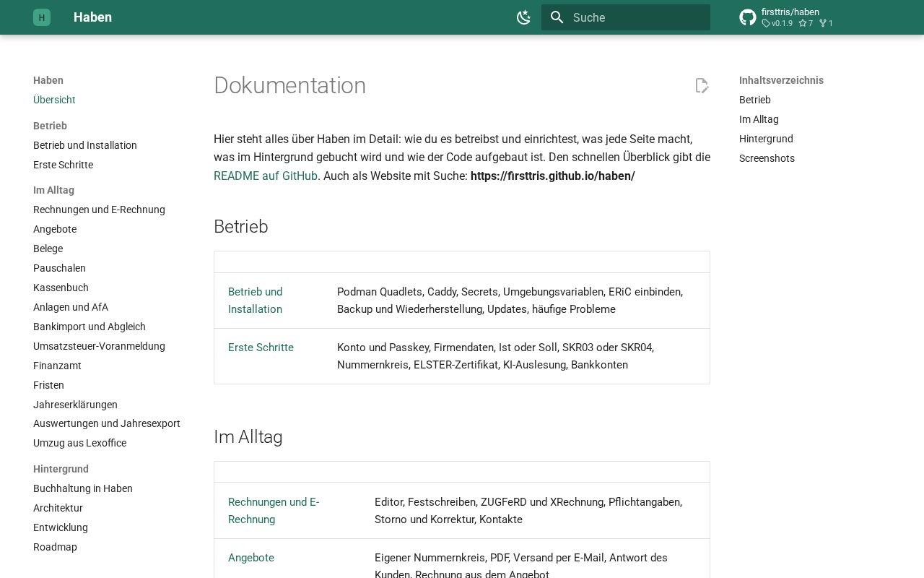Focus the Suche search field

[626, 17]
